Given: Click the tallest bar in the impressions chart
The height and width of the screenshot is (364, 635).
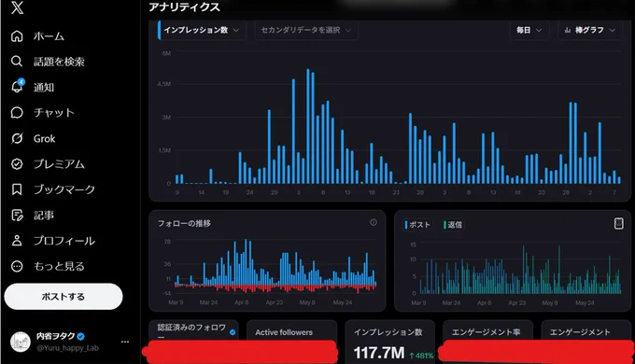Looking at the screenshot, I should [x=308, y=126].
